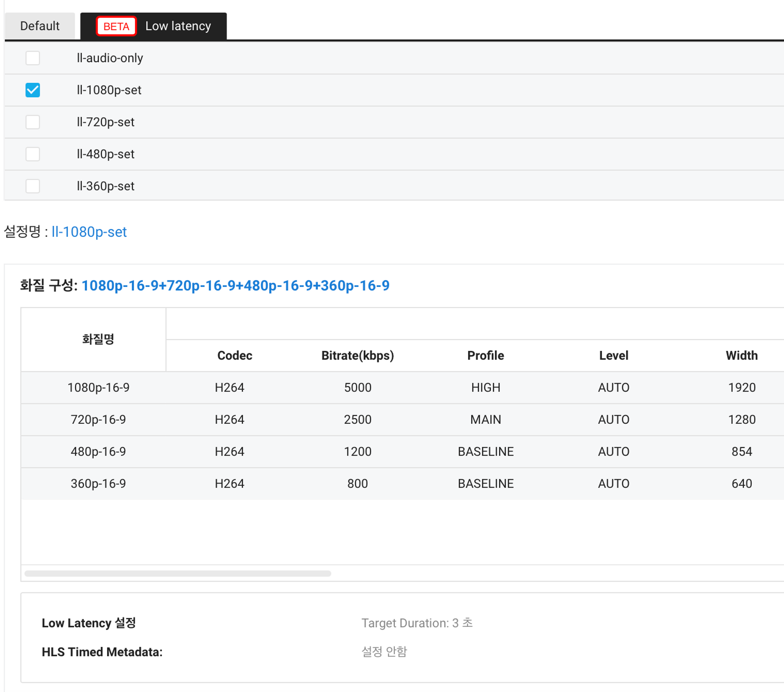Click the 480p-16-9 row name
784x692 pixels.
point(98,451)
